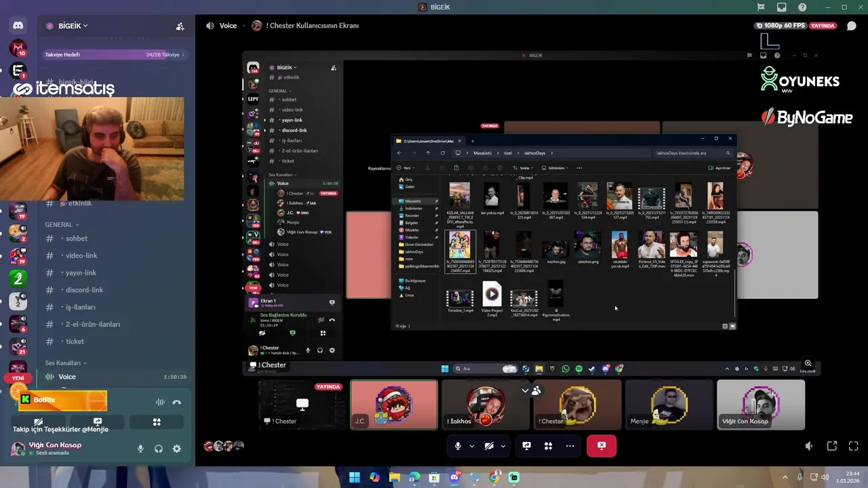The width and height of the screenshot is (868, 488).
Task: Open the 24/28 Takviye arrow
Action: click(x=183, y=54)
